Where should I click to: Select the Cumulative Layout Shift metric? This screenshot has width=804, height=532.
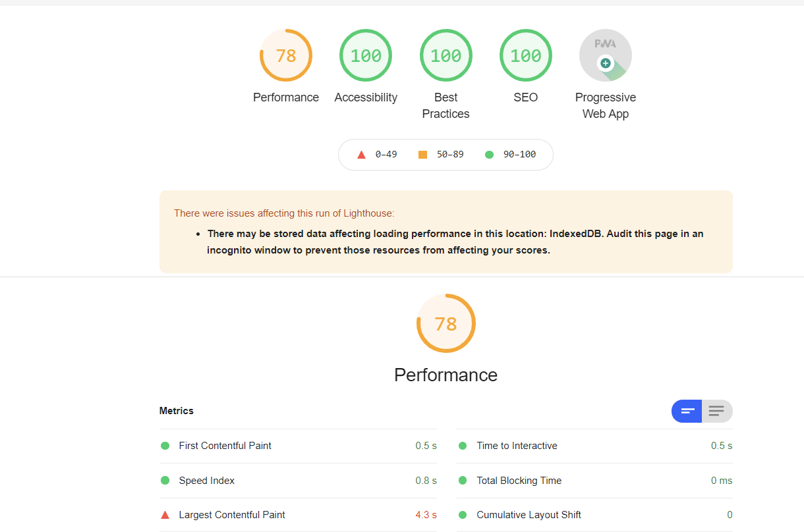tap(529, 515)
